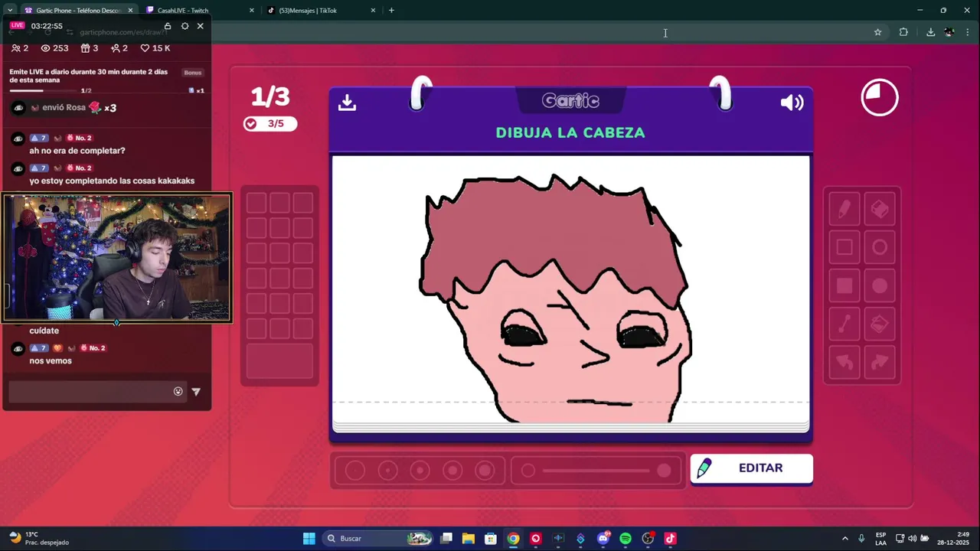The width and height of the screenshot is (980, 551).
Task: Close the LIVE overlay panel
Action: pos(201,26)
